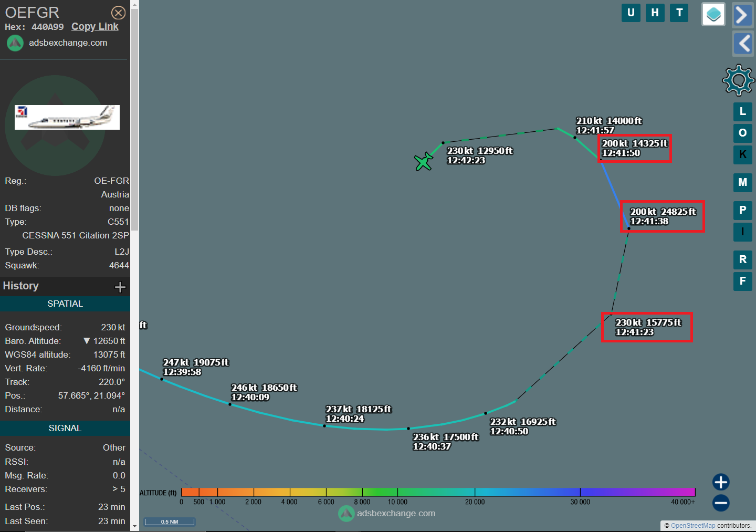Click track point at 12:41:57 14000 ft
The height and width of the screenshot is (532, 756).
coord(575,138)
